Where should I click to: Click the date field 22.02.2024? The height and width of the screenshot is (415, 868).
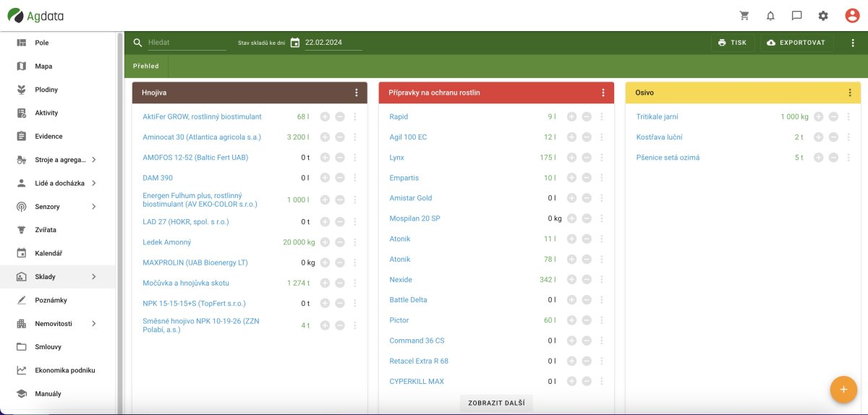pos(333,43)
